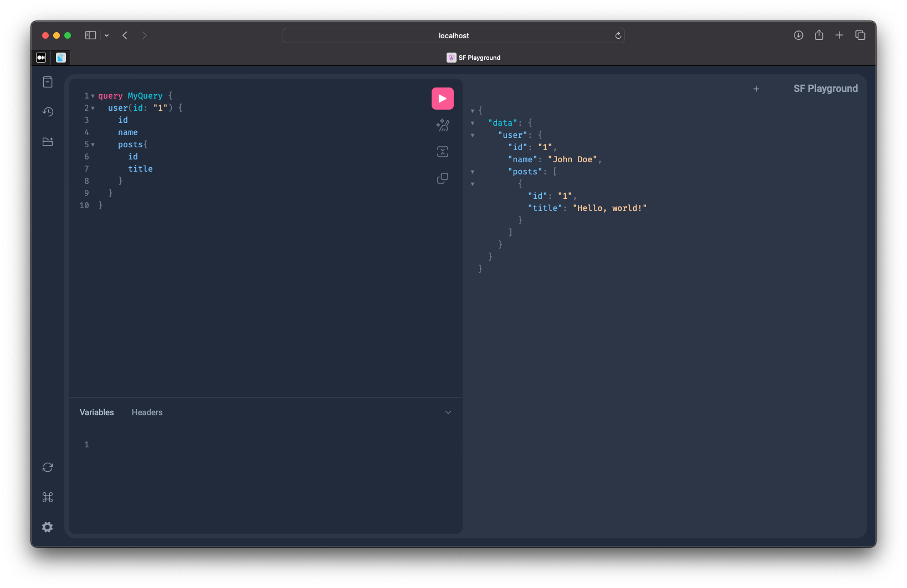907x588 pixels.
Task: Click the Merge fragments icon
Action: tap(442, 152)
